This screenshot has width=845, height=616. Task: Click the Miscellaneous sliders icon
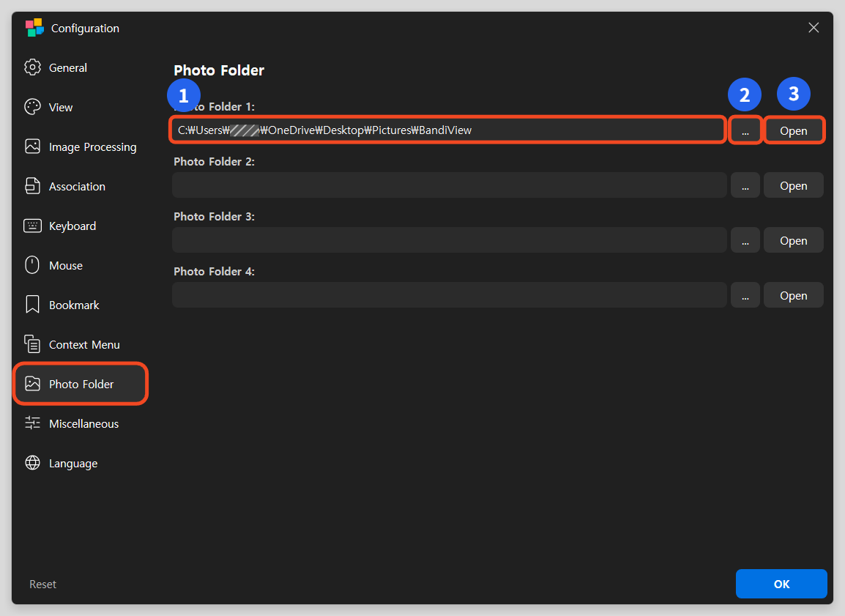point(32,423)
